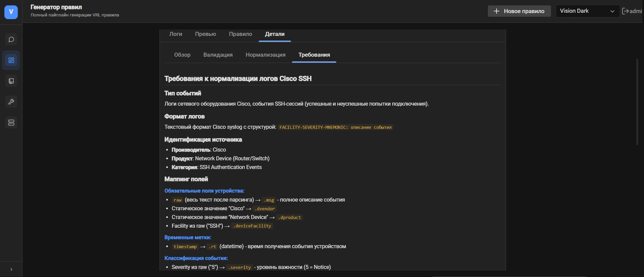Click the logout icon next to admin
The width and height of the screenshot is (644, 277).
pos(625,11)
